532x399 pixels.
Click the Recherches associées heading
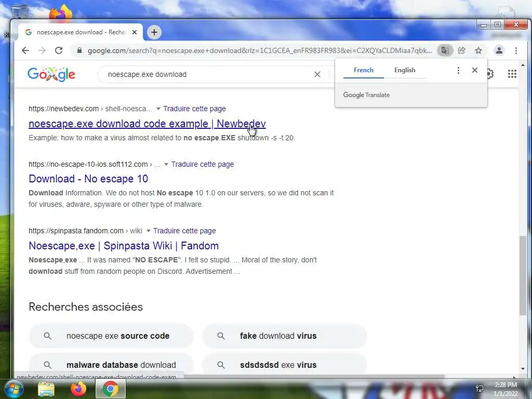pyautogui.click(x=86, y=307)
